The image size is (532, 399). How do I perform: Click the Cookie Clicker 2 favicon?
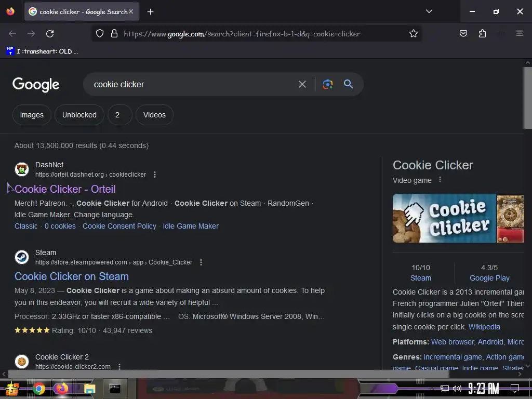pyautogui.click(x=22, y=362)
